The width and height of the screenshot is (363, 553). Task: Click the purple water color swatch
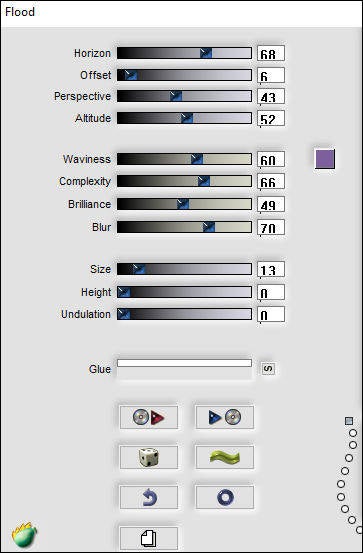(325, 159)
